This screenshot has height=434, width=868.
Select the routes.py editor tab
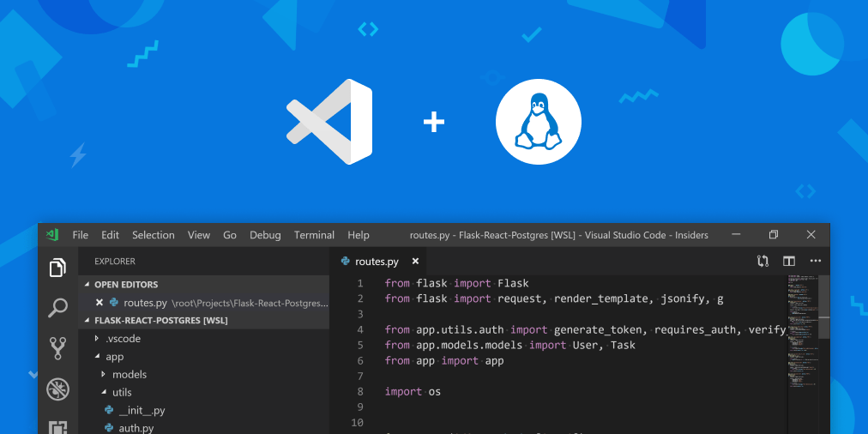378,262
